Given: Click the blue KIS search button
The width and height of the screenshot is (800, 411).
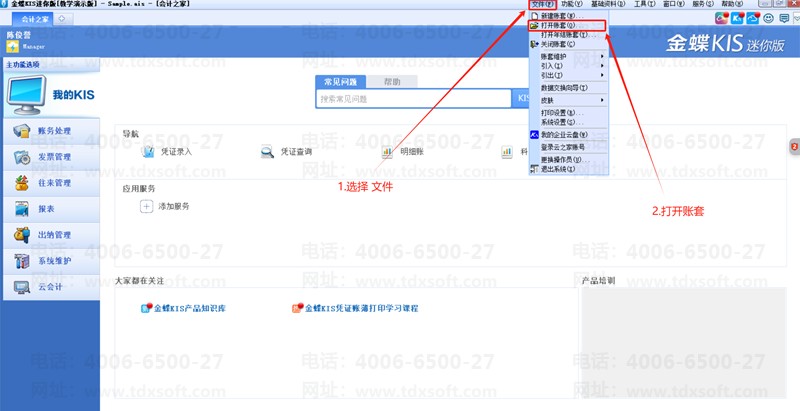Looking at the screenshot, I should pyautogui.click(x=520, y=98).
